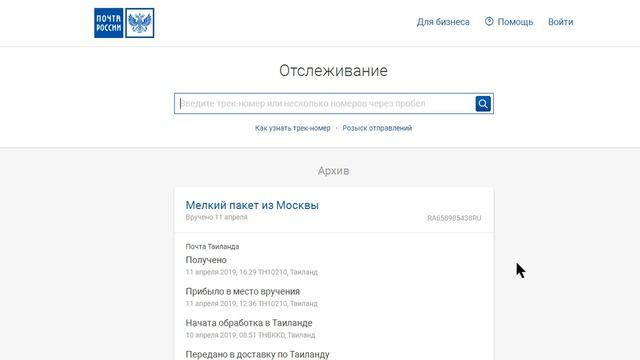
Task: Click the blue magnifier search button
Action: (483, 104)
